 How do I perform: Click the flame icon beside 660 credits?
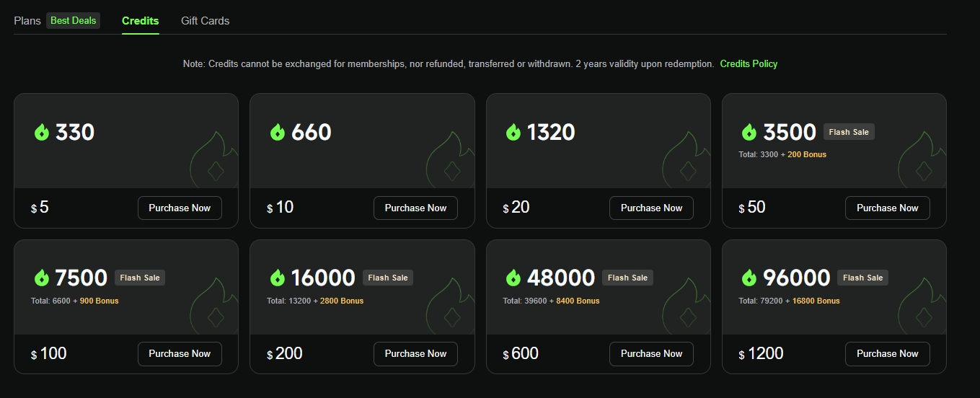[x=278, y=132]
